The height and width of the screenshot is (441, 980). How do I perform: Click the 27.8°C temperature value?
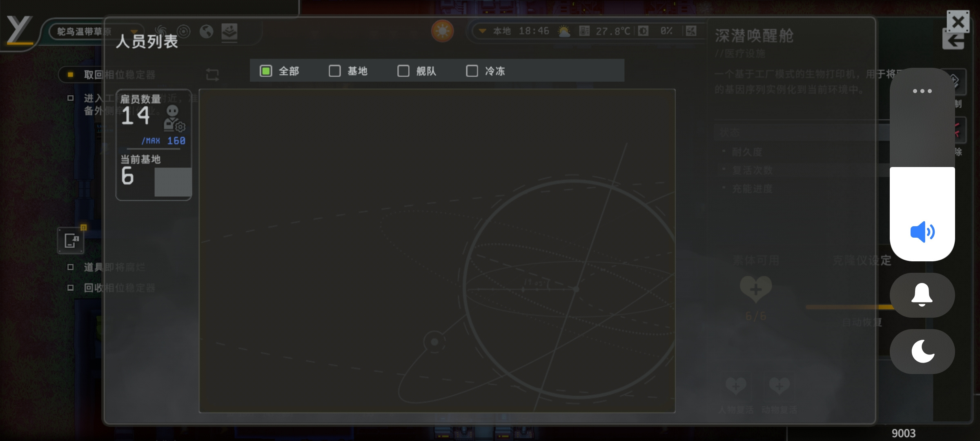pyautogui.click(x=613, y=31)
